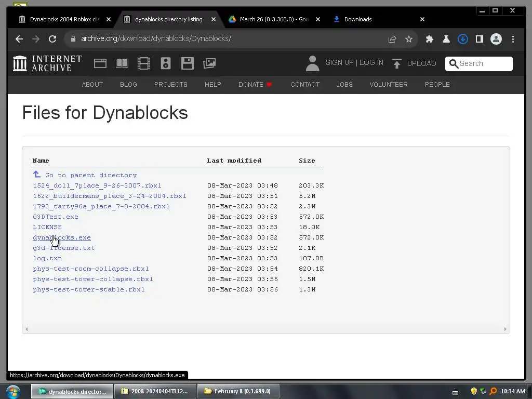Click the taskbar clock showing 10:34 AM
This screenshot has width=532, height=399.
pyautogui.click(x=513, y=391)
